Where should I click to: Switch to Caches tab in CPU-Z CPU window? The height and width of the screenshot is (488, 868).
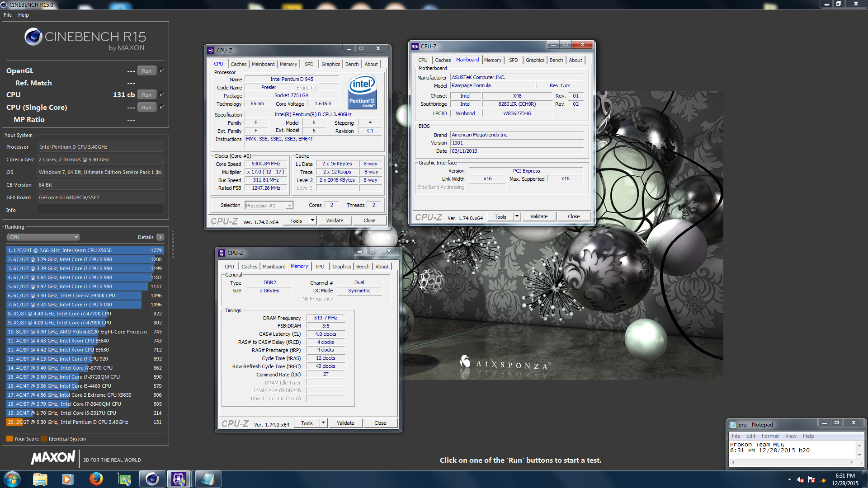[x=238, y=64]
